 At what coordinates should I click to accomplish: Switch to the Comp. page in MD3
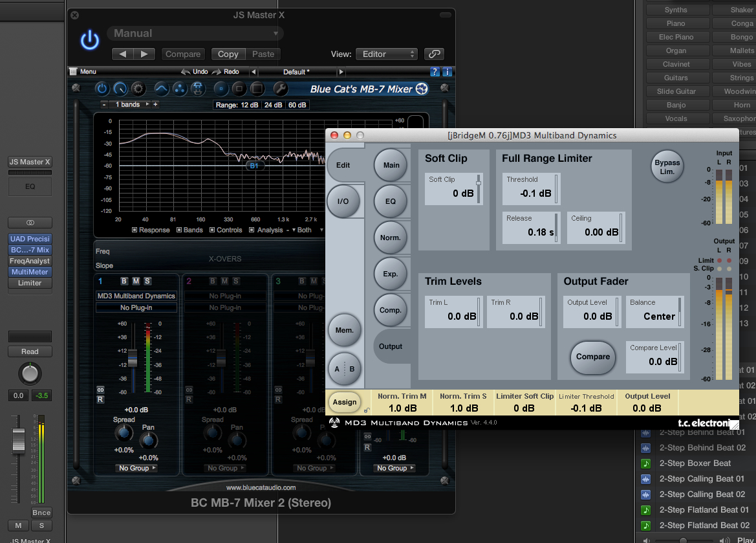pyautogui.click(x=391, y=310)
